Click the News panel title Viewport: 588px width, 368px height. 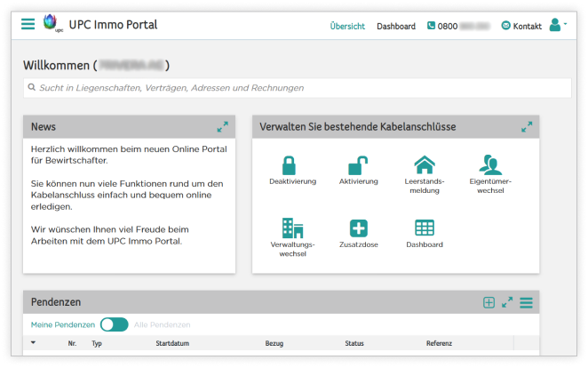[44, 127]
